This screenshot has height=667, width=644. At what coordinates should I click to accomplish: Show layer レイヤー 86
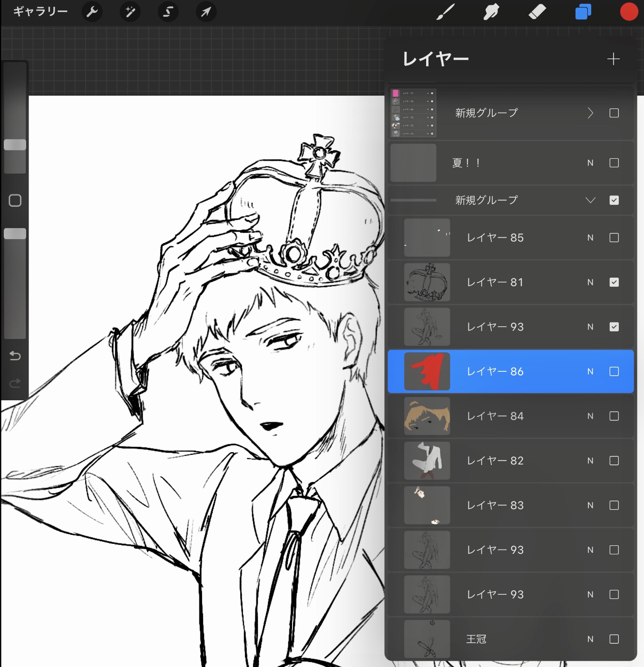coord(614,371)
